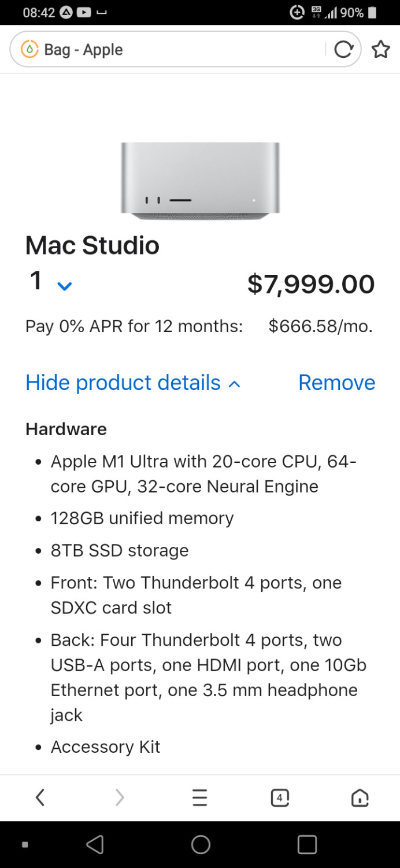Remove Mac Studio from the bag
This screenshot has height=868, width=400.
(x=336, y=383)
